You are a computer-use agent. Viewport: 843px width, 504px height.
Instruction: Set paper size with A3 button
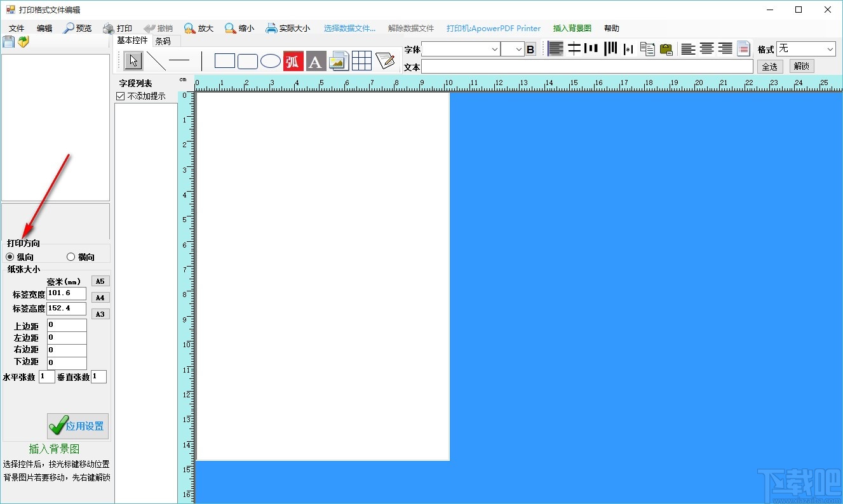pyautogui.click(x=100, y=314)
